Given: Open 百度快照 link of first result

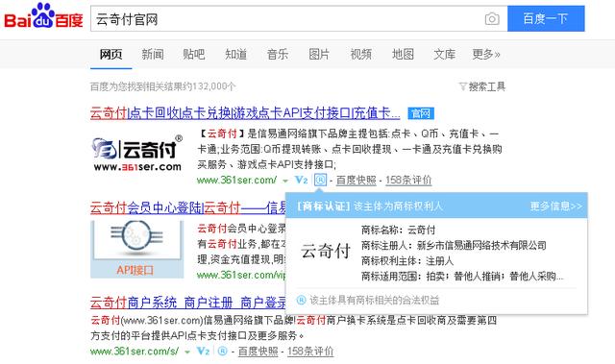Looking at the screenshot, I should coord(357,181).
